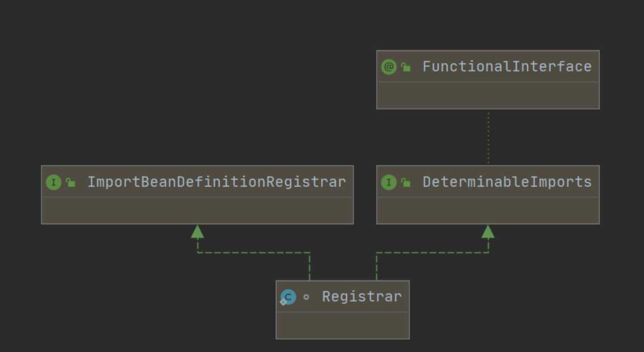
Task: Click the annotation icon on FunctionalInterface node
Action: tap(389, 67)
